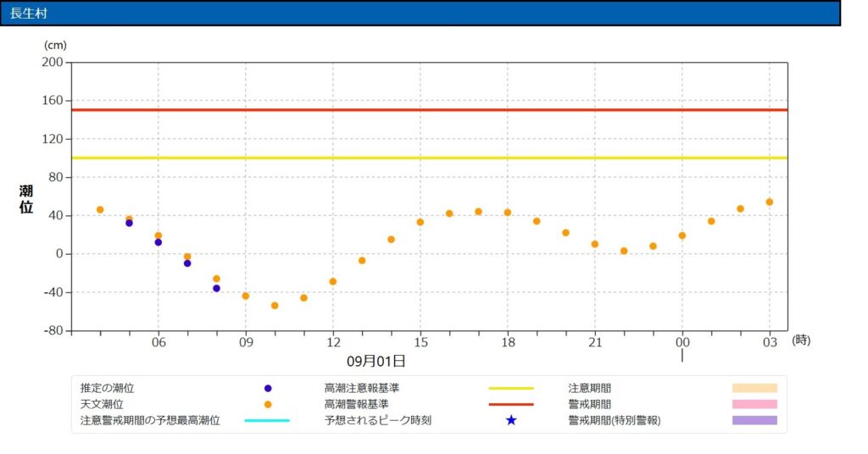Click the orange tide point at 15 o'clock
Image resolution: width=868 pixels, height=454 pixels.
[420, 222]
